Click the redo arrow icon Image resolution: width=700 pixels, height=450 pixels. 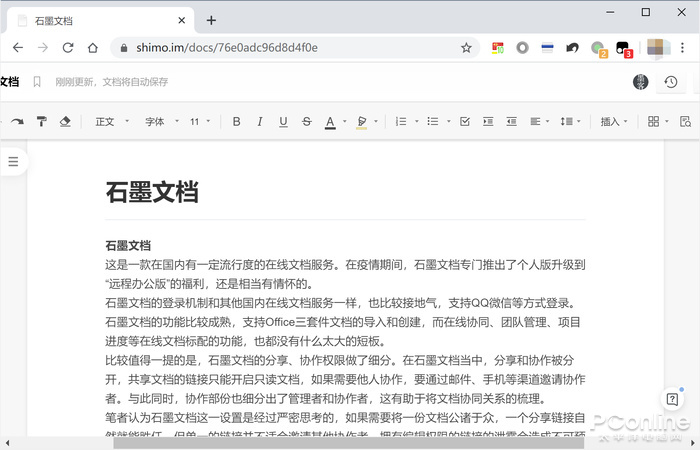(x=17, y=121)
